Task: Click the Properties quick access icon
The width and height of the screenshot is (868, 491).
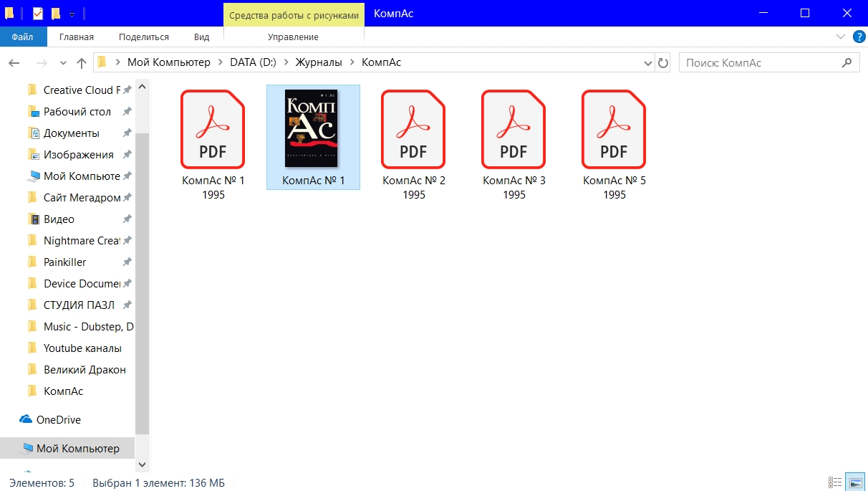Action: click(x=38, y=13)
